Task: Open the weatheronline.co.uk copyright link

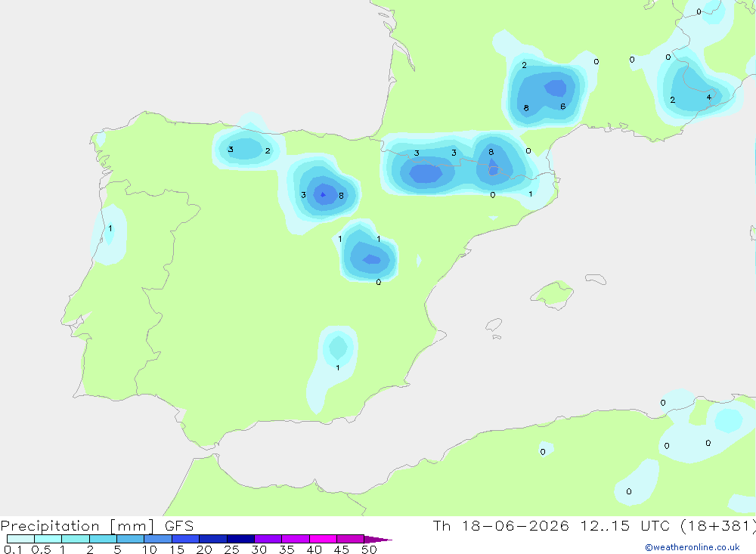Action: click(692, 547)
